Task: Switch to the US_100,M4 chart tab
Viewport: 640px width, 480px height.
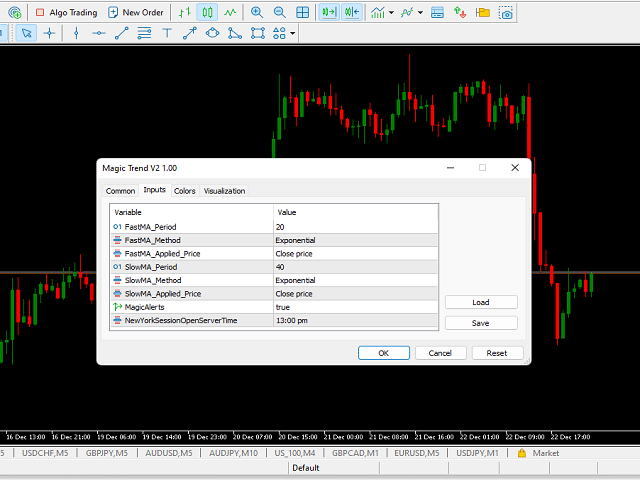Action: pyautogui.click(x=295, y=453)
